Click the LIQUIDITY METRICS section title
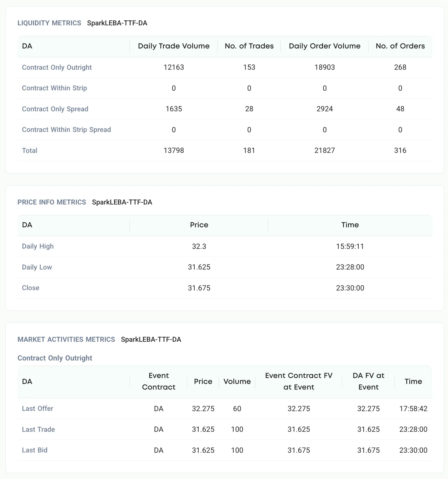Screen dimensions: 448x479 (x=49, y=23)
